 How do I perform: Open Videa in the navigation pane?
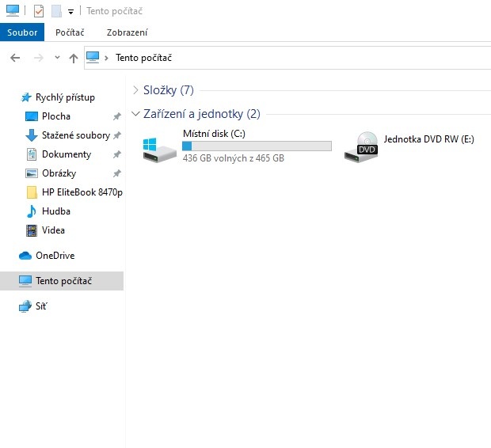(x=53, y=230)
